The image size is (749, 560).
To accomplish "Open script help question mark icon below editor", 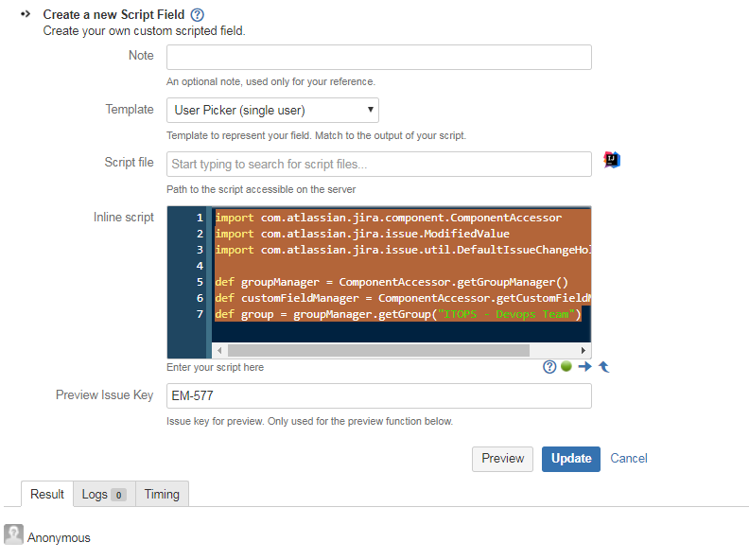I will tap(549, 367).
